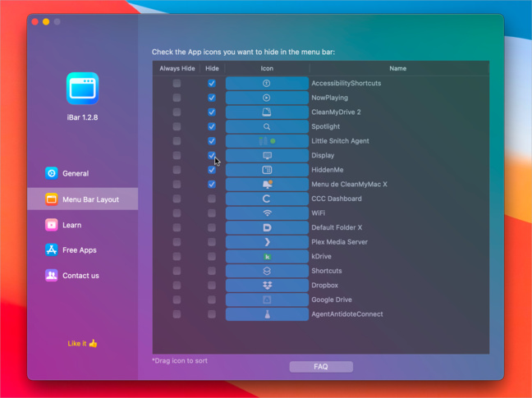Uncheck Hide for AccessibilityShortcuts
532x398 pixels.
(212, 84)
